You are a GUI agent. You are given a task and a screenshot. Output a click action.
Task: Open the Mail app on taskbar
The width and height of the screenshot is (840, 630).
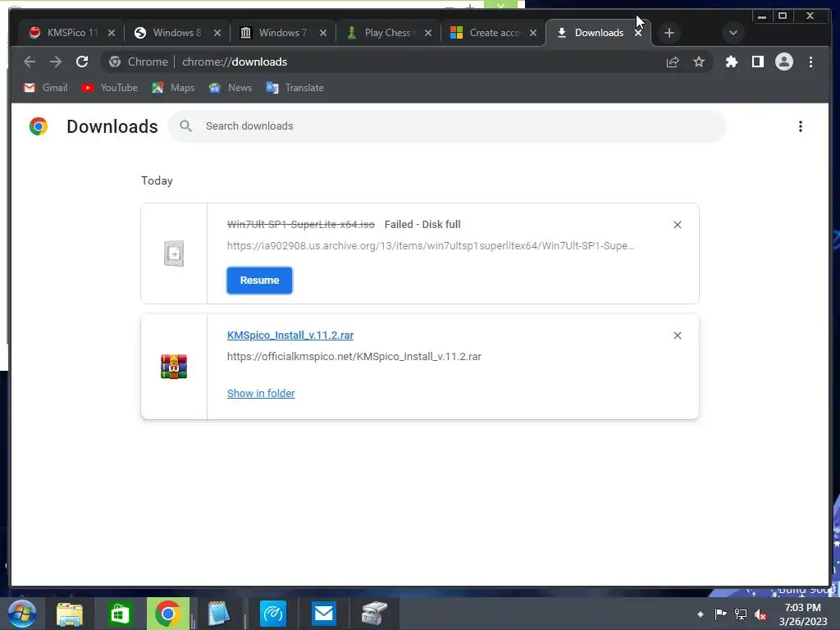(323, 614)
